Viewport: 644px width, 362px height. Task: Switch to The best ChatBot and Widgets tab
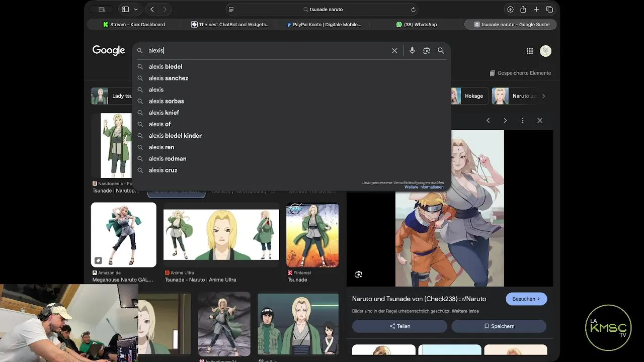[x=230, y=24]
